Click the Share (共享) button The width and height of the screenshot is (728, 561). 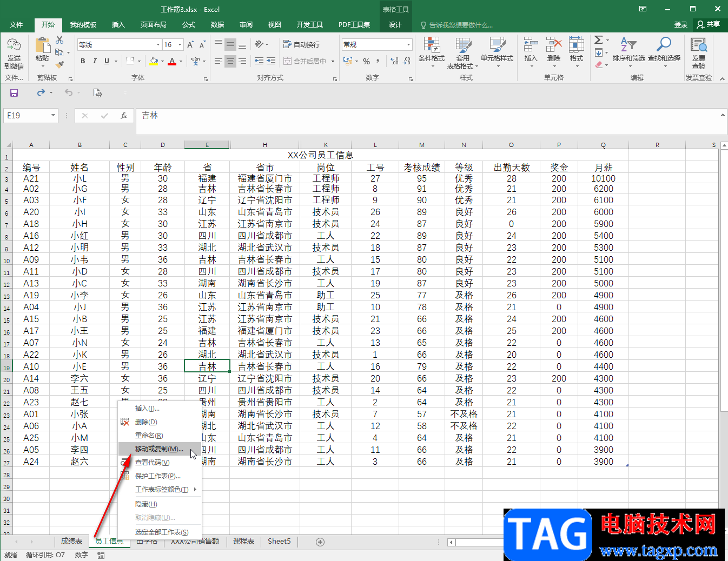[x=709, y=24]
